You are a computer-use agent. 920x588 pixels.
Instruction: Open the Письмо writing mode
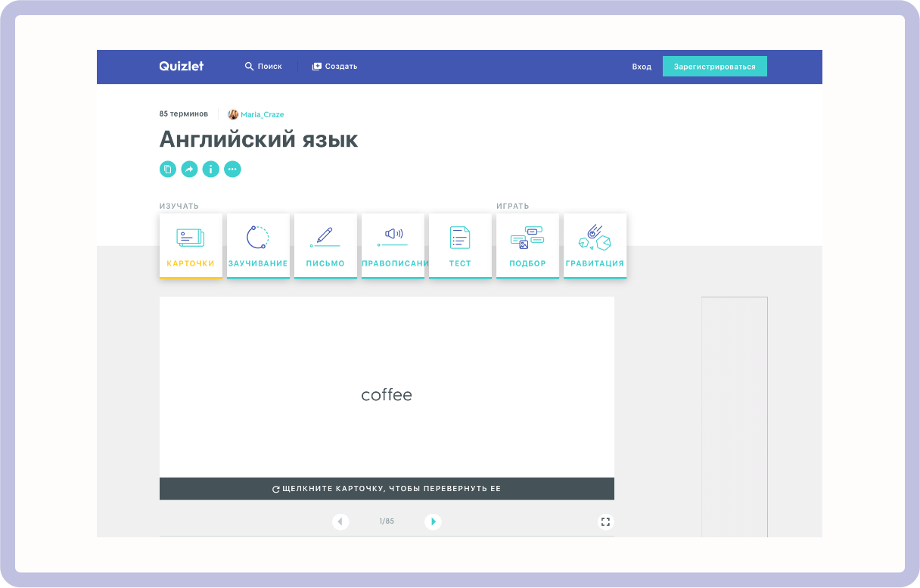(x=325, y=245)
